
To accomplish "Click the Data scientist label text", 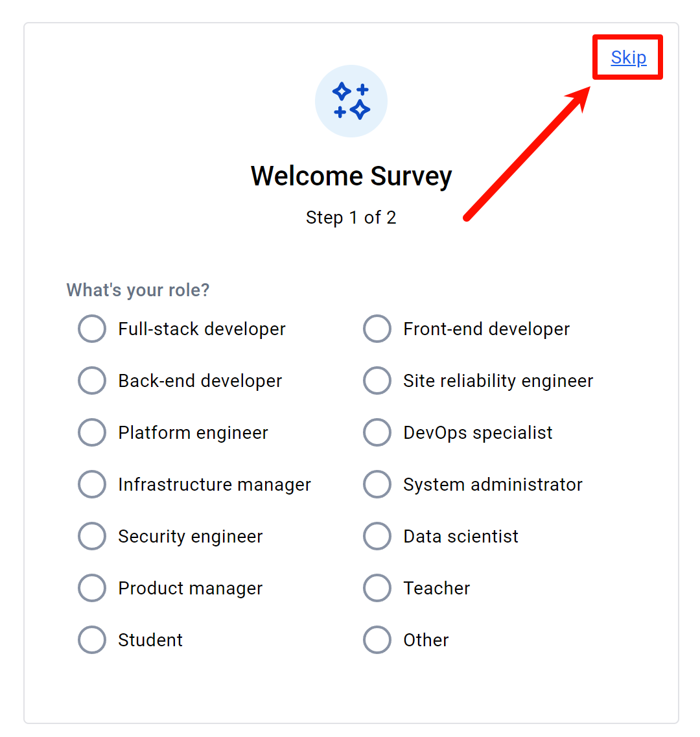I will (x=461, y=537).
